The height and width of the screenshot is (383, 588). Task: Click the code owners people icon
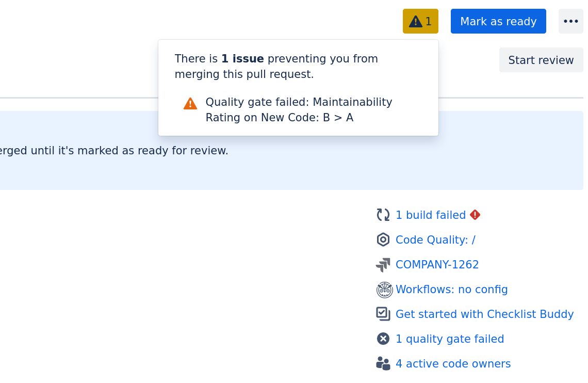click(383, 363)
